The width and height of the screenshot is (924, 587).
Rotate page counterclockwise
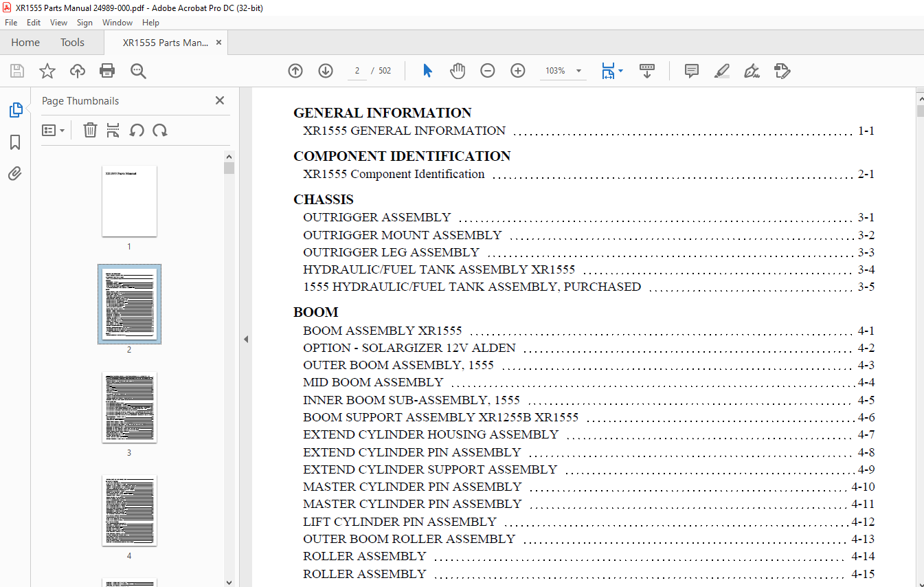[137, 130]
